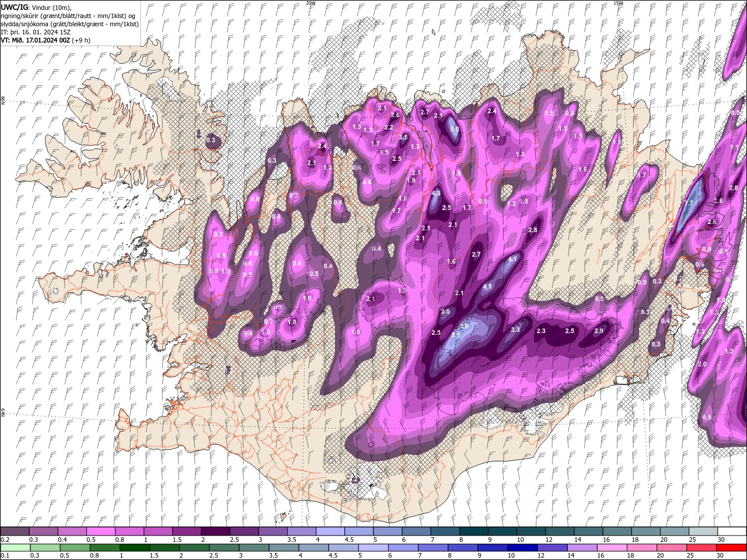Click the lavender snow-scale swatch starting at 4
Viewport: 747px width, 560px height.
click(330, 531)
